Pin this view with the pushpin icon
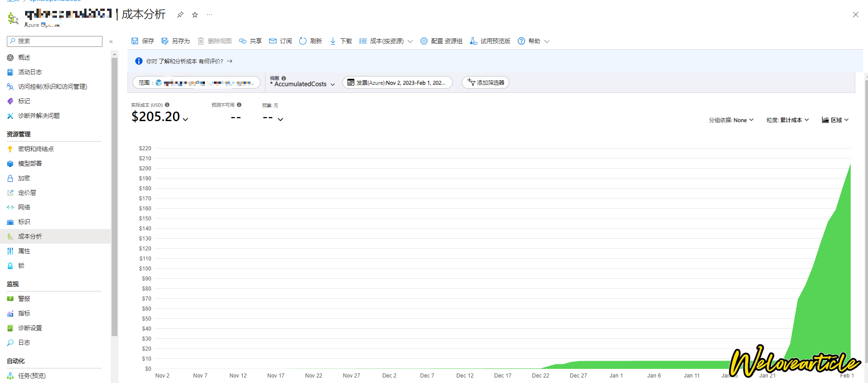Viewport: 868px width, 383px height. tap(180, 15)
